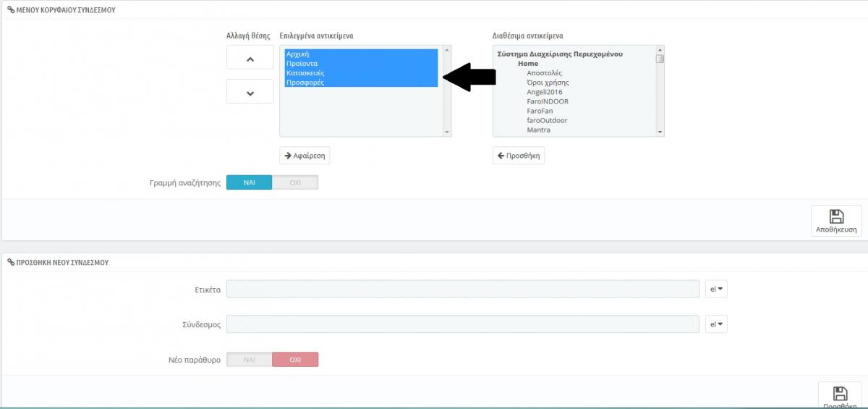Open language dropdown next to Ετικέτα
Image resolution: width=868 pixels, height=409 pixels.
coord(716,289)
